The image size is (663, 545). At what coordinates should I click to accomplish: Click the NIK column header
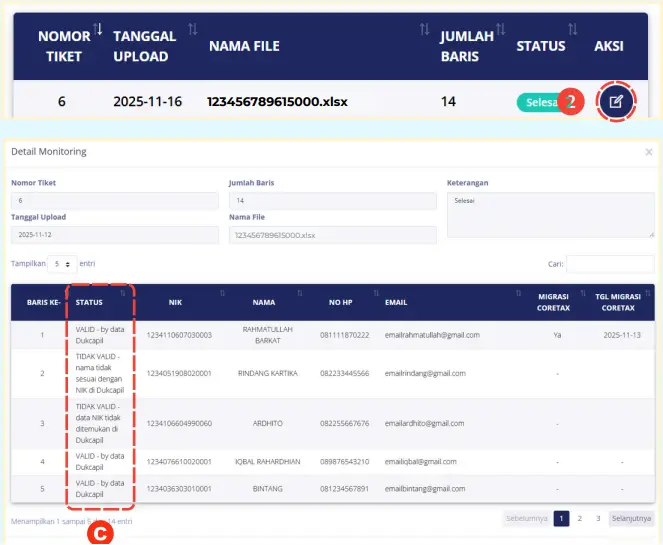tap(175, 302)
